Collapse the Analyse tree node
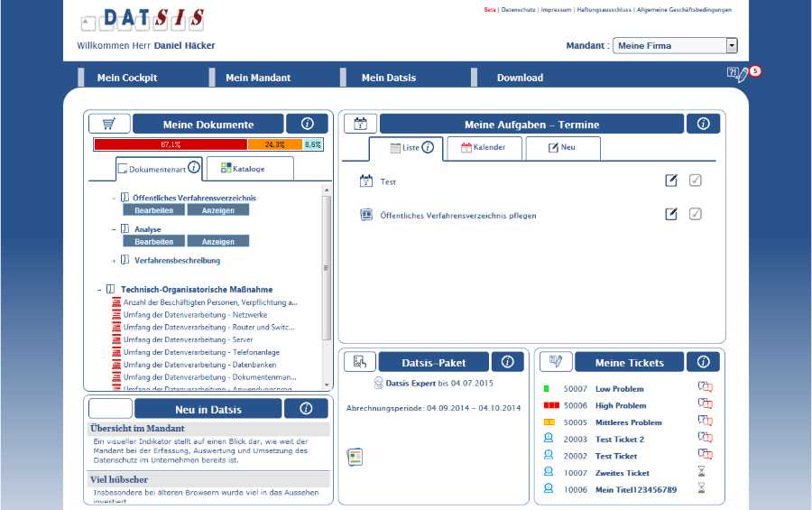812x510 pixels. point(114,229)
